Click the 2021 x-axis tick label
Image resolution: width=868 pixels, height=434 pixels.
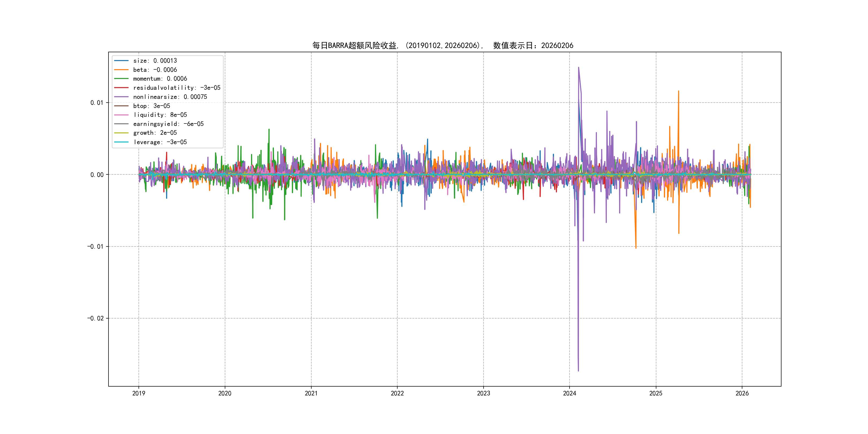click(311, 393)
